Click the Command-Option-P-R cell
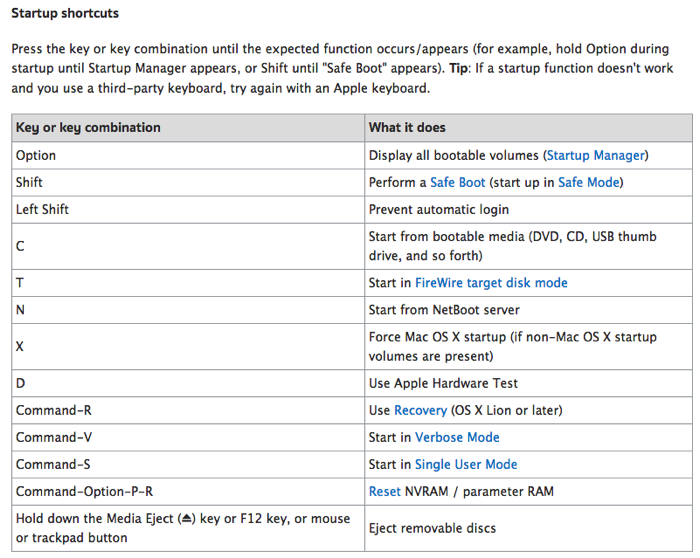The width and height of the screenshot is (700, 558). point(188,491)
